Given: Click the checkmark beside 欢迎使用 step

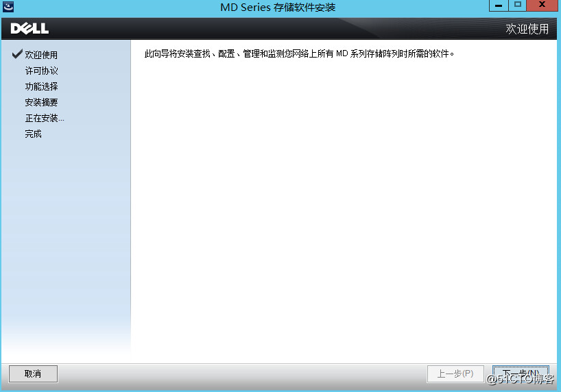Looking at the screenshot, I should point(17,53).
